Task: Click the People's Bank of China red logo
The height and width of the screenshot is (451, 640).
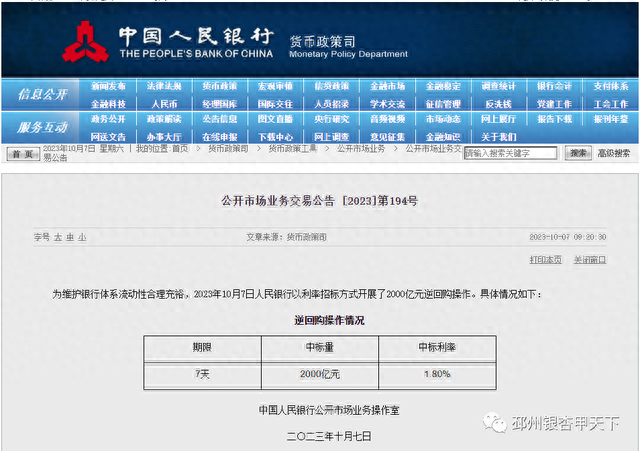Action: pyautogui.click(x=86, y=42)
